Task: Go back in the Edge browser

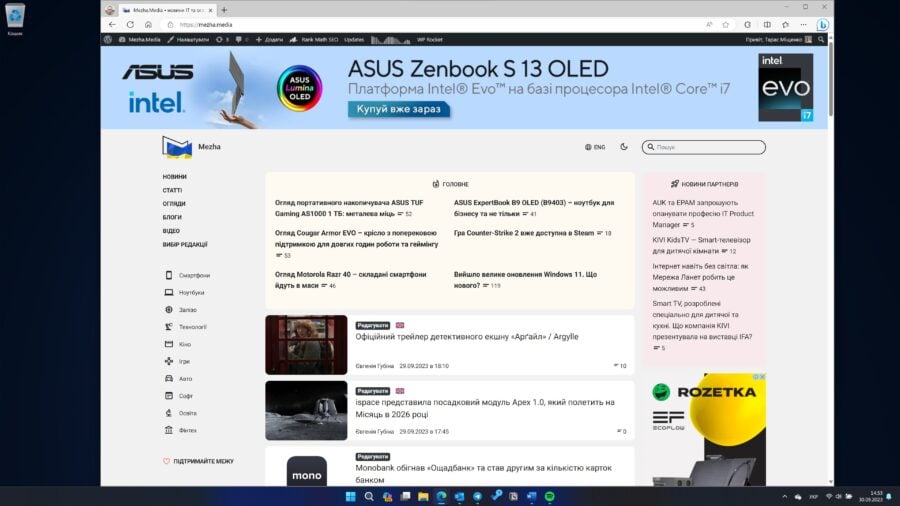Action: (112, 25)
